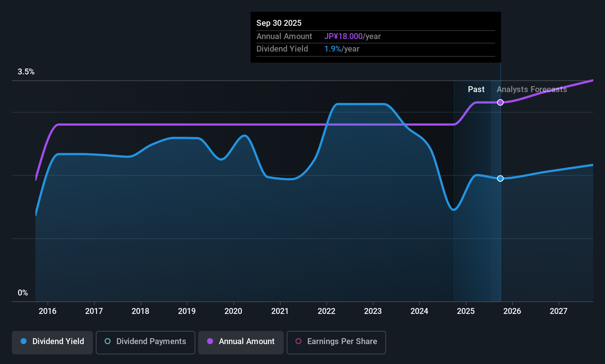Click the 'Past' region label
This screenshot has width=605, height=364.
[476, 90]
